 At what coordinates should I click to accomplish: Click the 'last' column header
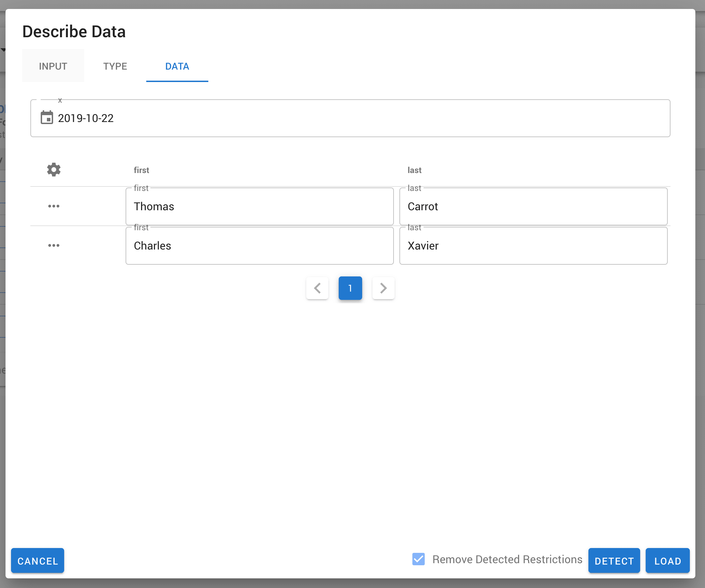tap(414, 170)
